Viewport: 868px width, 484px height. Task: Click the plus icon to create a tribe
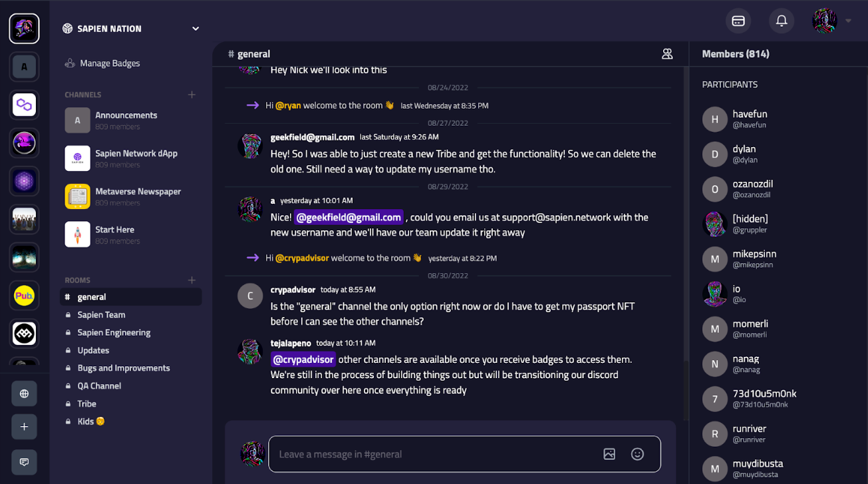tap(24, 427)
